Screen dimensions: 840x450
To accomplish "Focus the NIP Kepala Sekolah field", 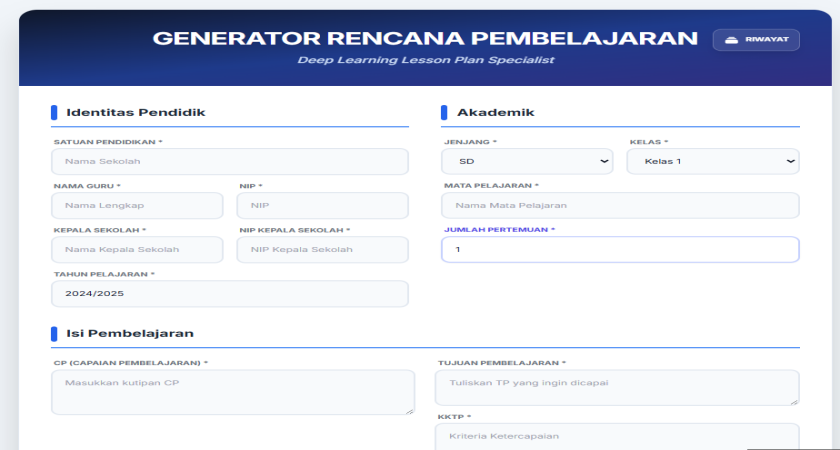I will click(322, 249).
